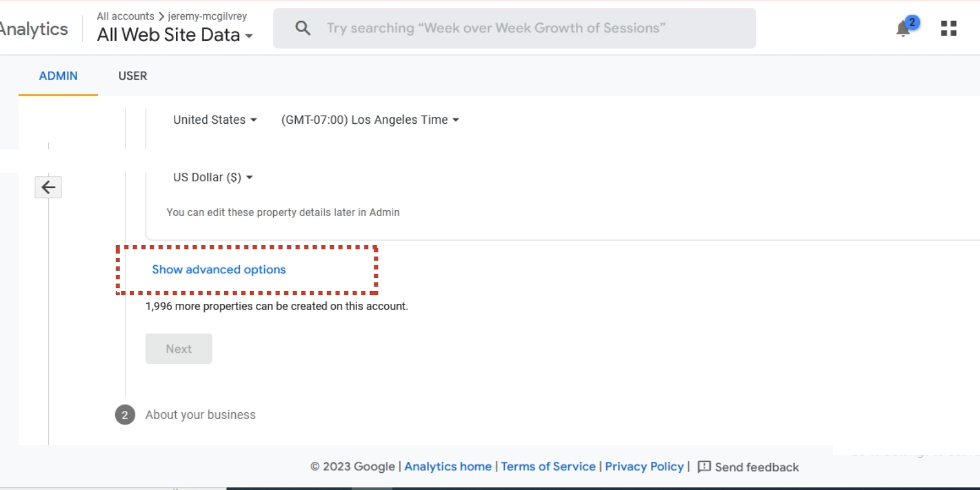Click the Send feedback icon

704,467
